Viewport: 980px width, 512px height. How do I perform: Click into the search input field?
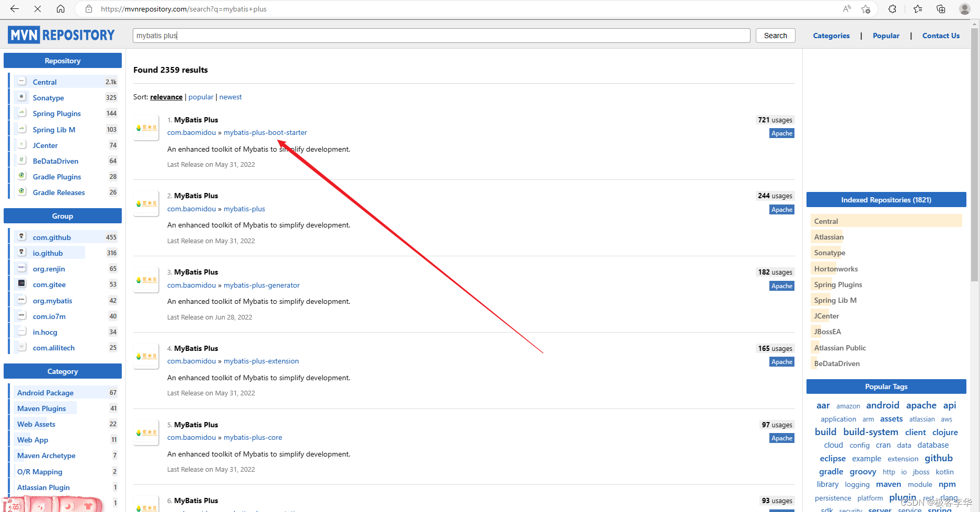point(442,36)
